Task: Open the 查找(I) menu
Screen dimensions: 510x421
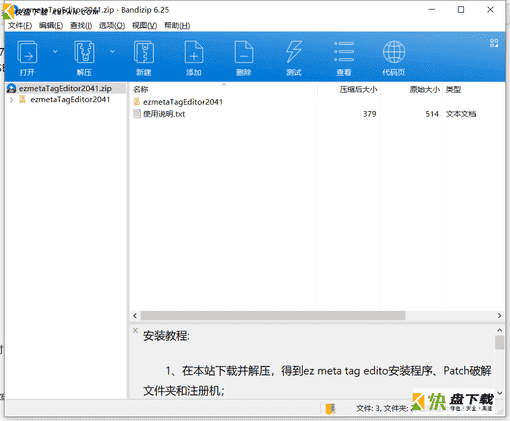Action: pos(81,26)
